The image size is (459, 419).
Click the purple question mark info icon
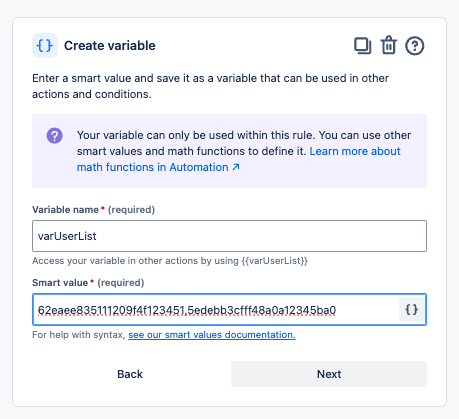pyautogui.click(x=54, y=136)
